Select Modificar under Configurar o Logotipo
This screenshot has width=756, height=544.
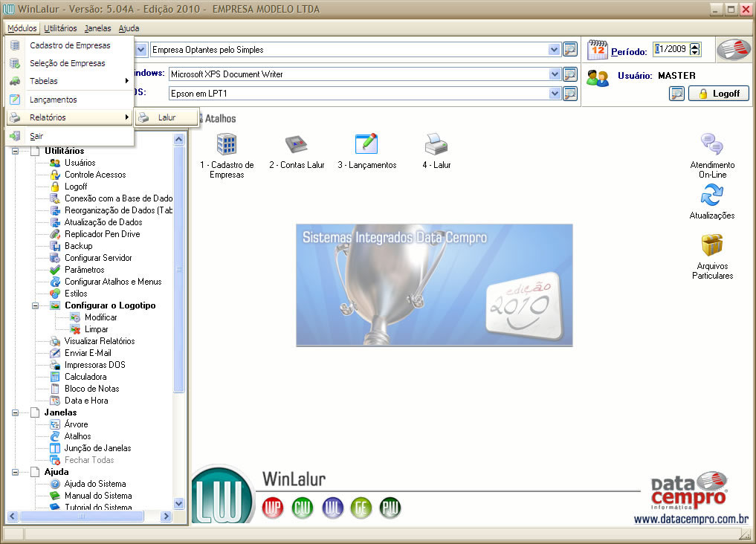101,317
